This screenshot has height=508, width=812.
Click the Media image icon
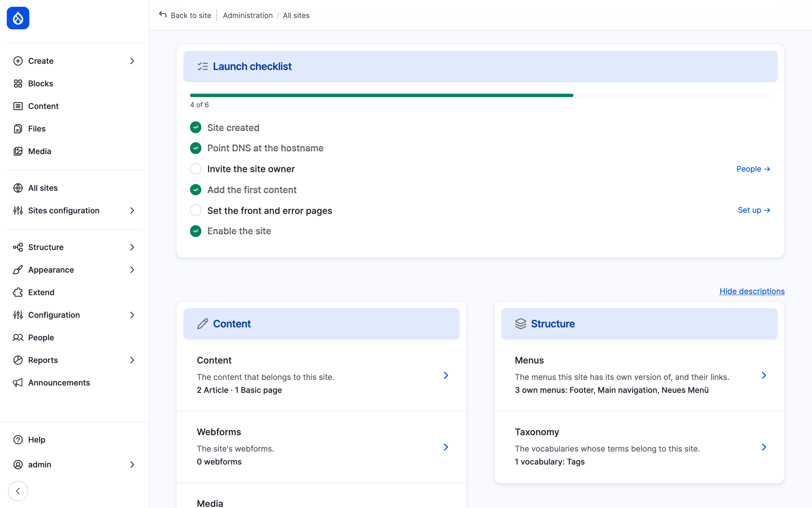pos(18,151)
